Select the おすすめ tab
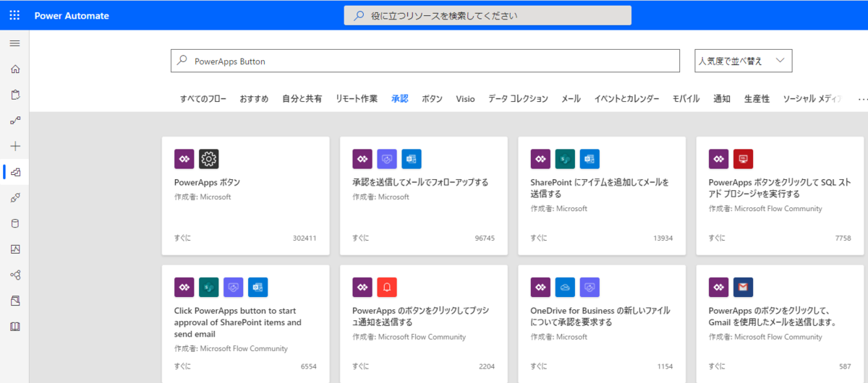The height and width of the screenshot is (383, 868). point(255,99)
